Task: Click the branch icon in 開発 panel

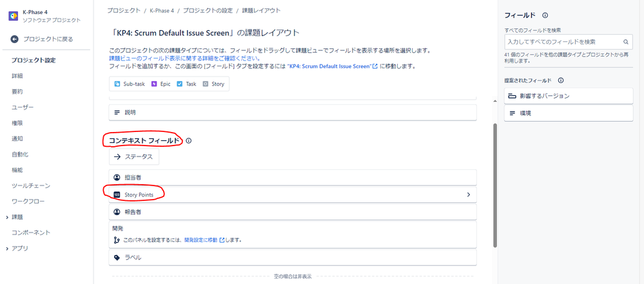Action: 117,240
